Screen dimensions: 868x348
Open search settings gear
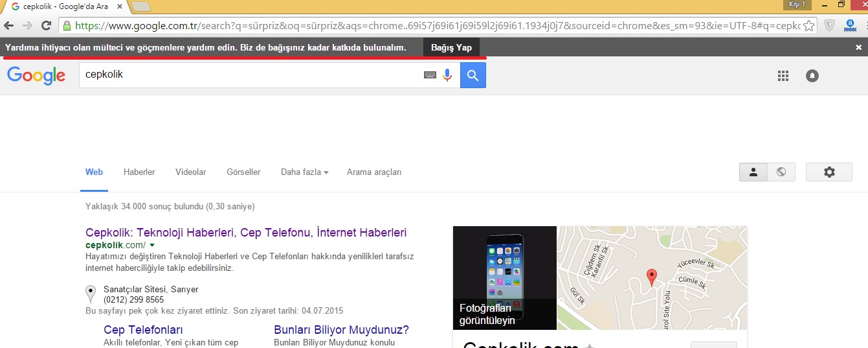[x=829, y=172]
